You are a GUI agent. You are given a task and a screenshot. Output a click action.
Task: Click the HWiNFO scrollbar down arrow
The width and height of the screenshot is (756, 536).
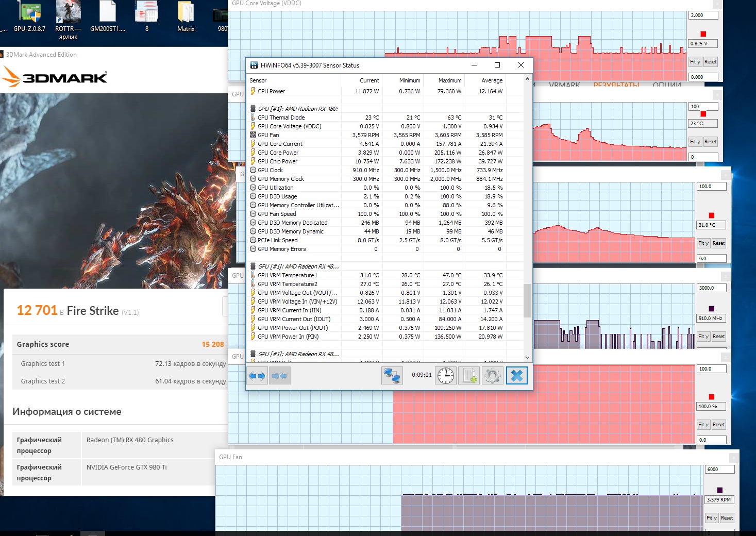pyautogui.click(x=527, y=357)
